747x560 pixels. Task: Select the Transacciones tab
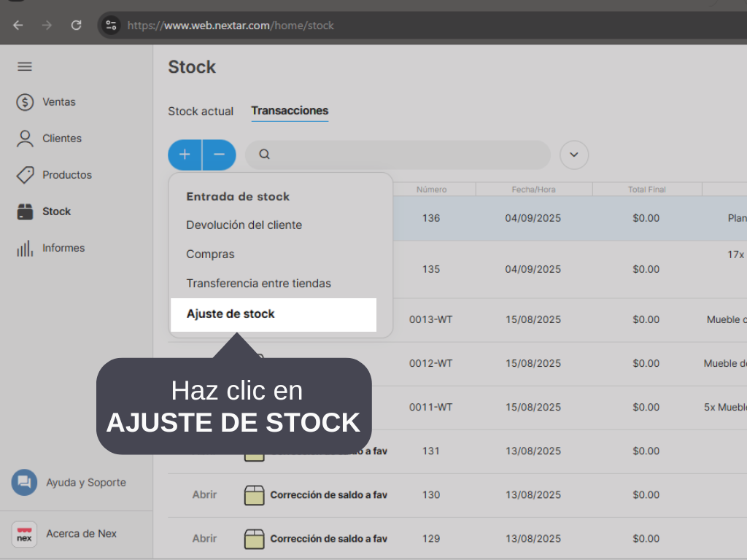(x=290, y=111)
